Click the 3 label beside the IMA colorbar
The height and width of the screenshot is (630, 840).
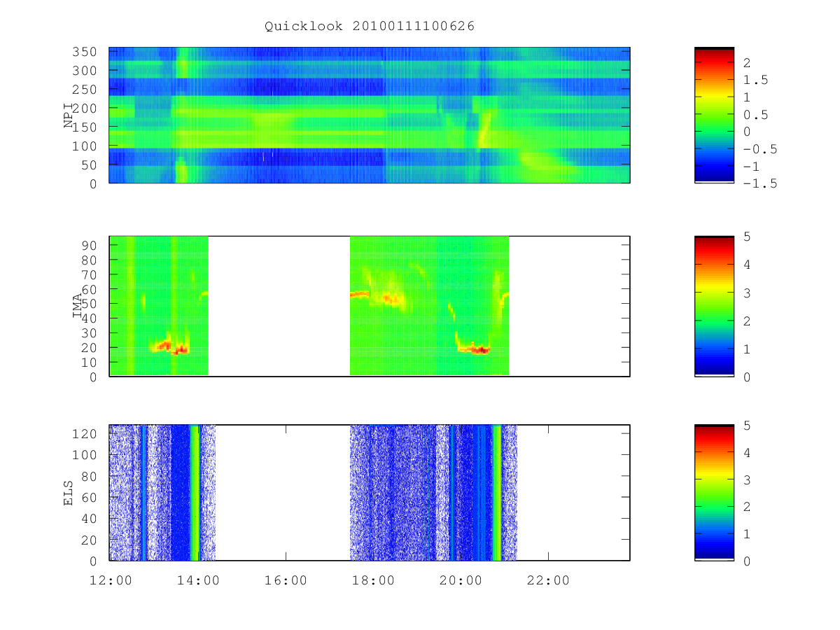(x=746, y=293)
